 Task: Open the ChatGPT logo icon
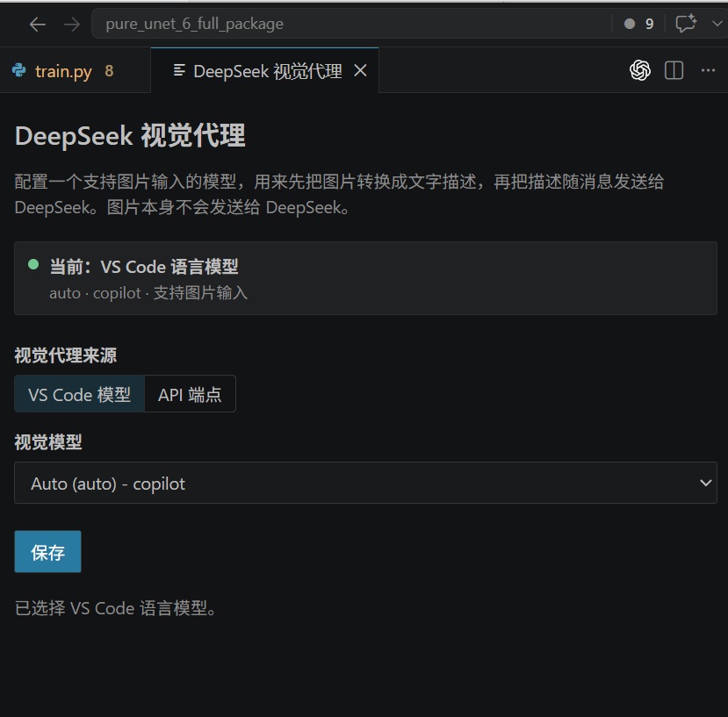pos(640,70)
